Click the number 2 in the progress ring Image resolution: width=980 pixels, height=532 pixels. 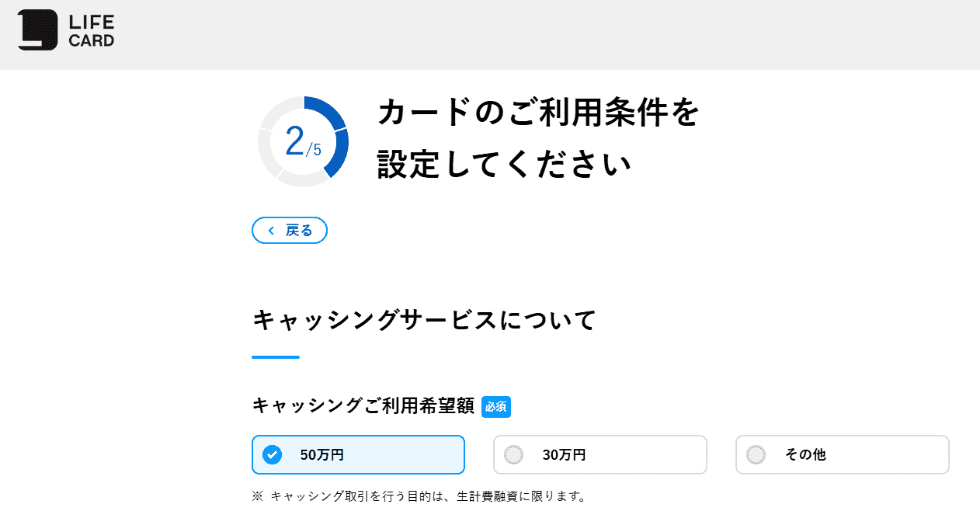tap(294, 141)
